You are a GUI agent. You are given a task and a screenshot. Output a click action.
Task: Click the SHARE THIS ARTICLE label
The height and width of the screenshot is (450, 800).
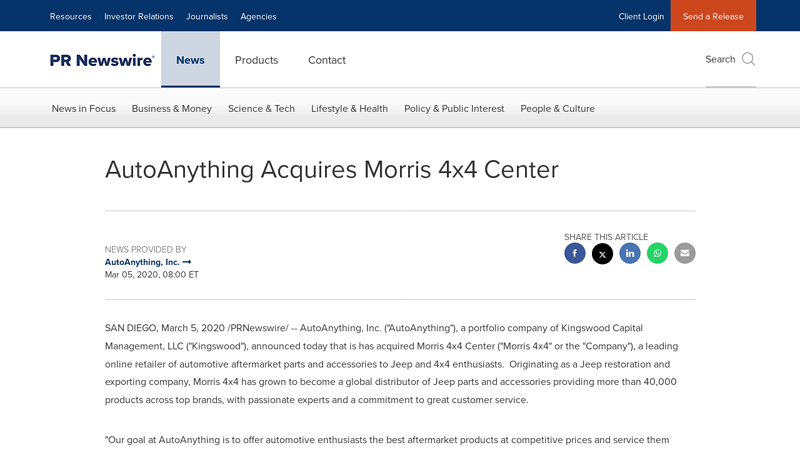click(606, 237)
